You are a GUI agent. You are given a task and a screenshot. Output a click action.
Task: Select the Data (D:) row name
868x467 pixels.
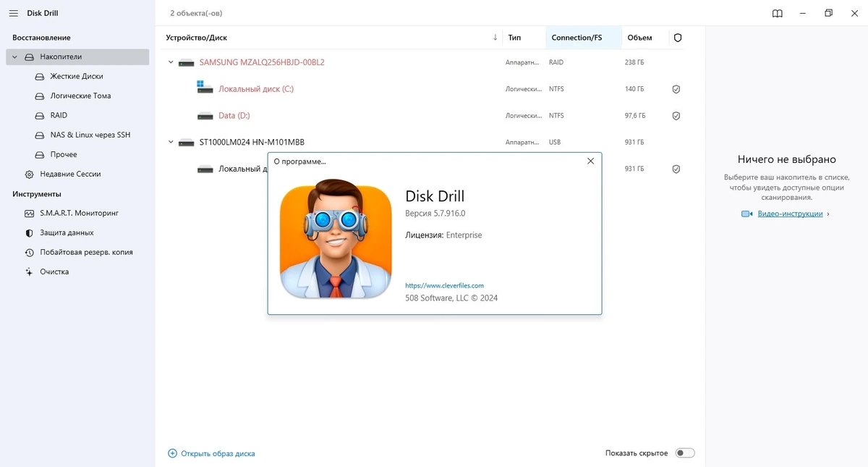(234, 116)
